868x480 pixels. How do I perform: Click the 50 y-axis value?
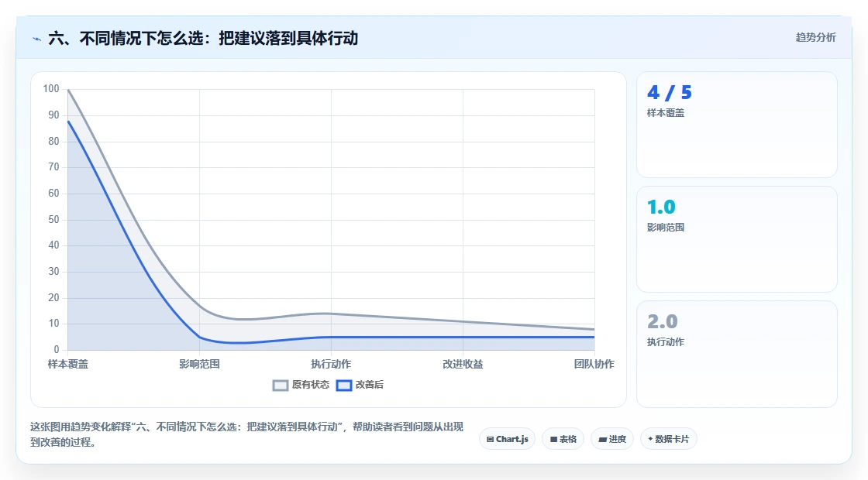[x=53, y=220]
